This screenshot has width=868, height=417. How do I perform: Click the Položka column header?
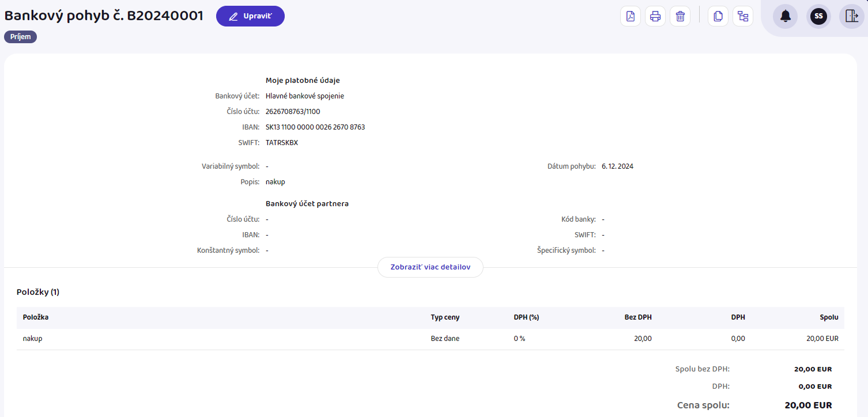pos(36,317)
